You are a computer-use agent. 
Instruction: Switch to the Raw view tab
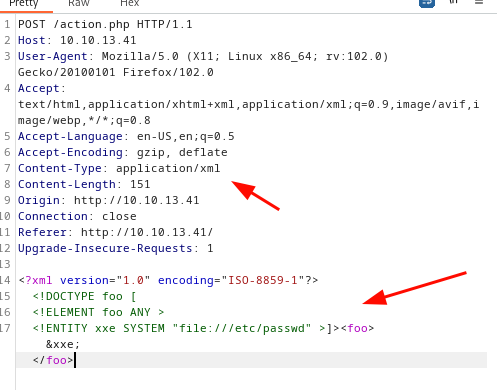(79, 3)
